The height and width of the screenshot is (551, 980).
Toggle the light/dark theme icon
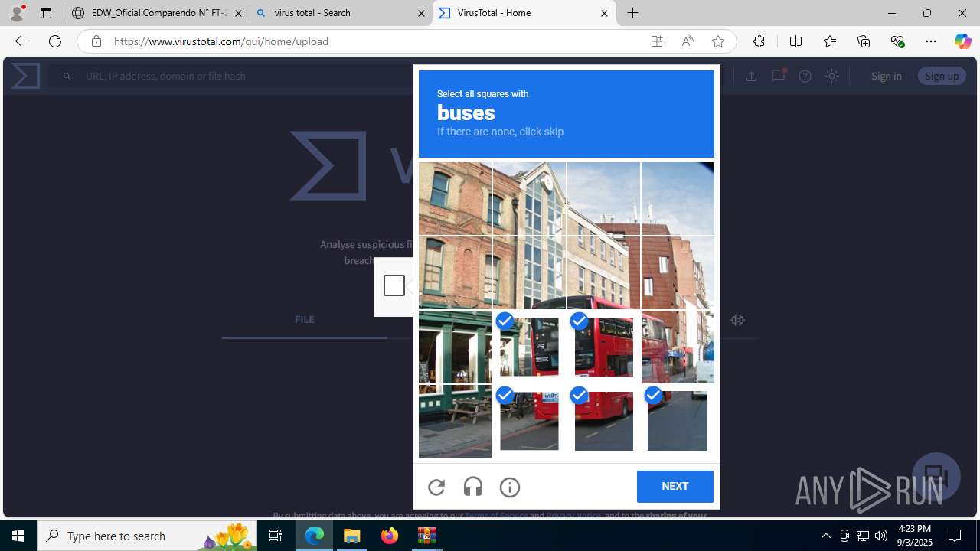(831, 76)
